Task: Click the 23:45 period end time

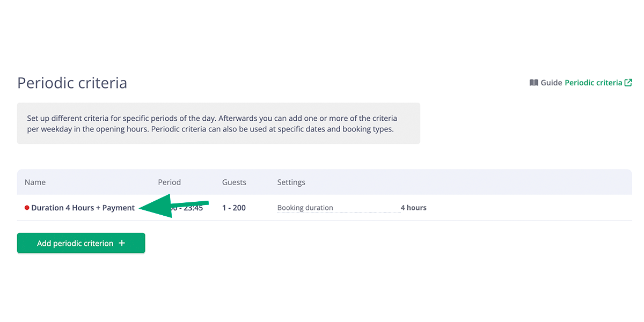Action: point(194,208)
